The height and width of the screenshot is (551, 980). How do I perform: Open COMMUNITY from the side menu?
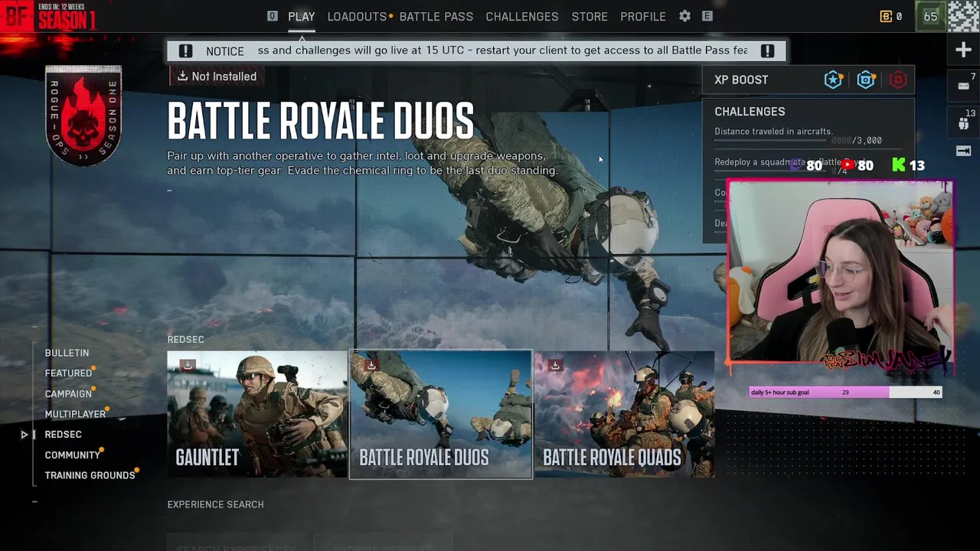click(x=73, y=455)
